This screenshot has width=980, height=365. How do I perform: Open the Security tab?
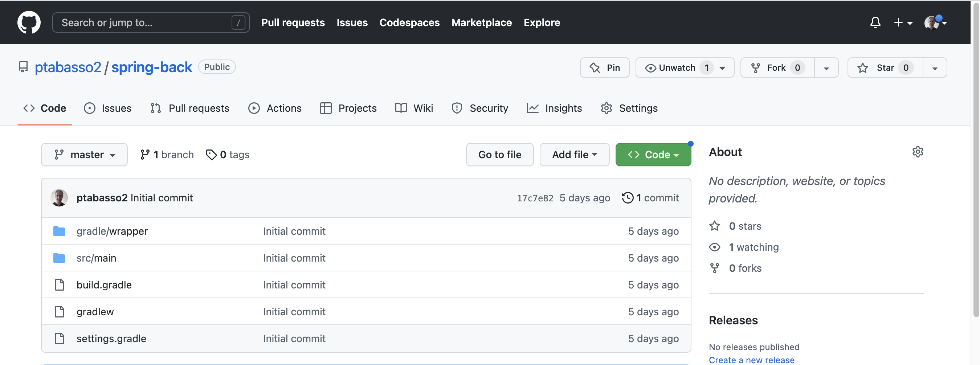click(480, 108)
